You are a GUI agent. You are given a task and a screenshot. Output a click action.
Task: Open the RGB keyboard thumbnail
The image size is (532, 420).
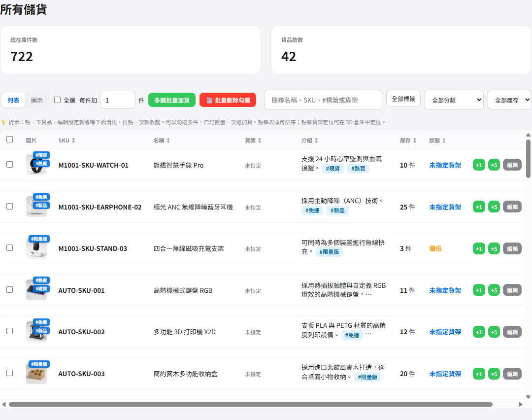(x=36, y=290)
